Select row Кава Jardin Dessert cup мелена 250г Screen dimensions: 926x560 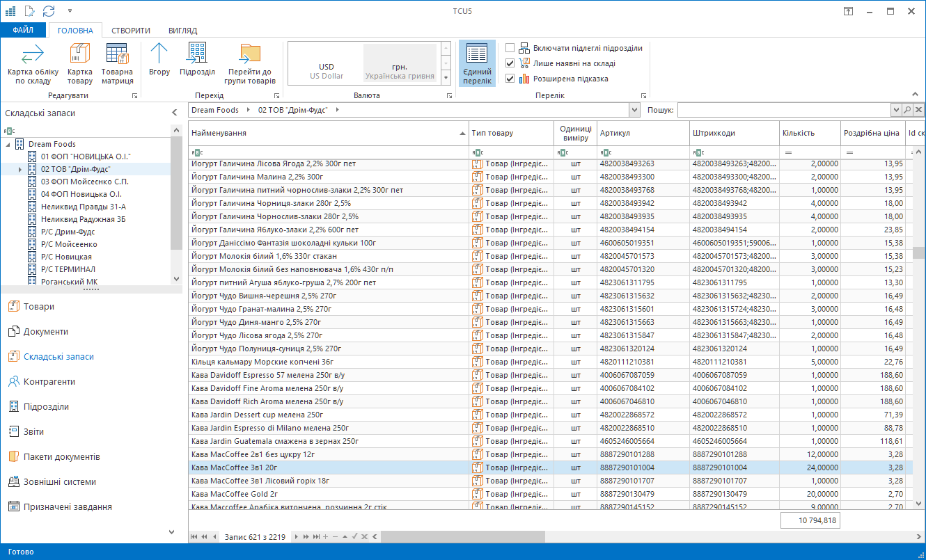tap(550, 415)
